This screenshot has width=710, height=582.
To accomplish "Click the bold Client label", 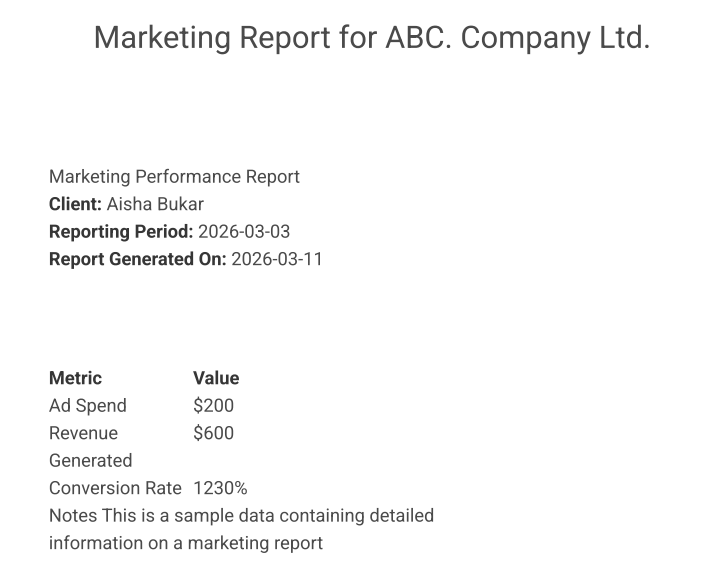I will (75, 204).
